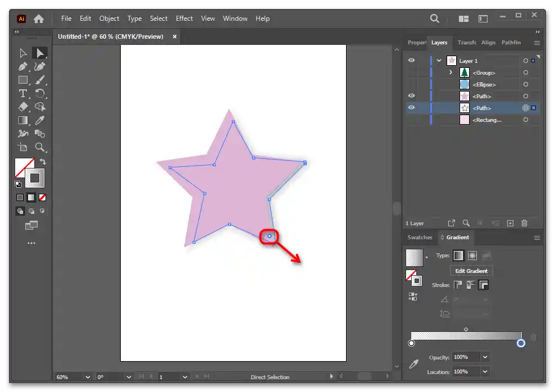Image resolution: width=555 pixels, height=392 pixels.
Task: Switch to Swatches tab
Action: [420, 238]
